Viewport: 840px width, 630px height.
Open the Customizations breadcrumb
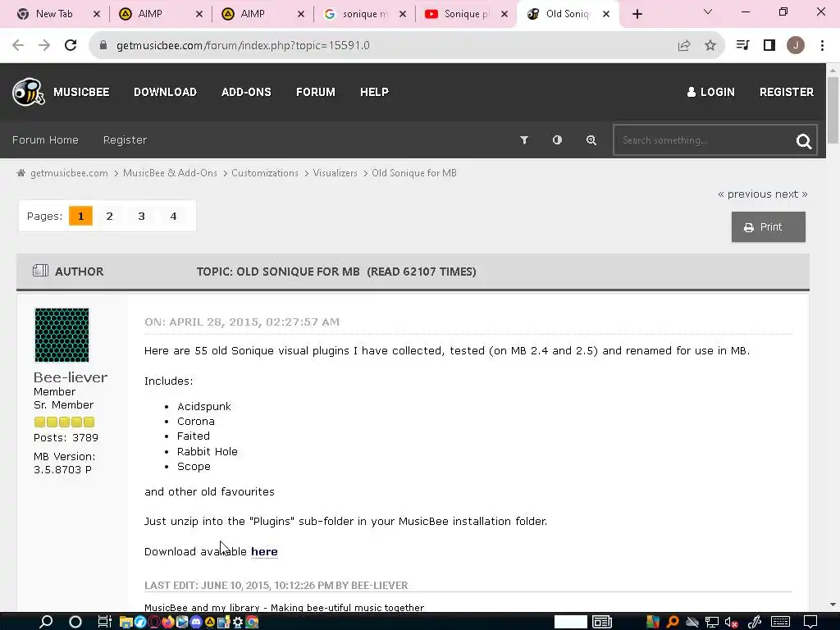click(265, 173)
